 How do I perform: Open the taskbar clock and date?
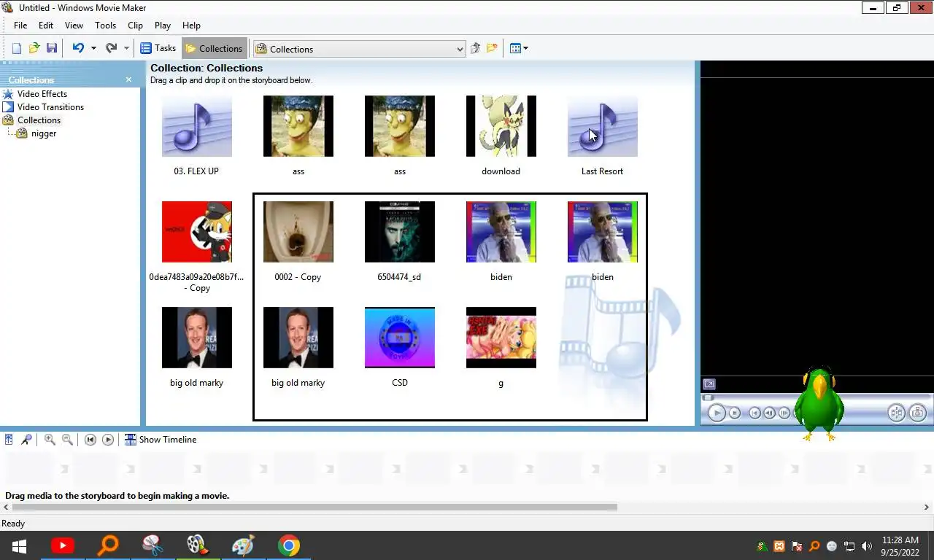tap(900, 546)
